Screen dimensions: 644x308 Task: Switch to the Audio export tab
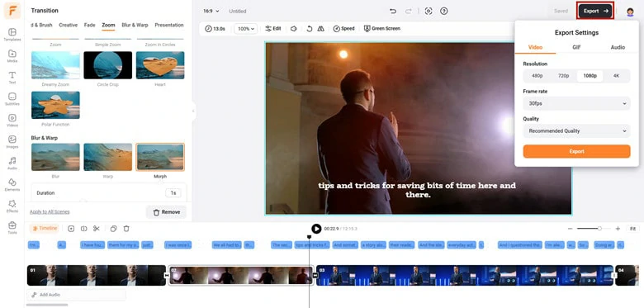(618, 48)
